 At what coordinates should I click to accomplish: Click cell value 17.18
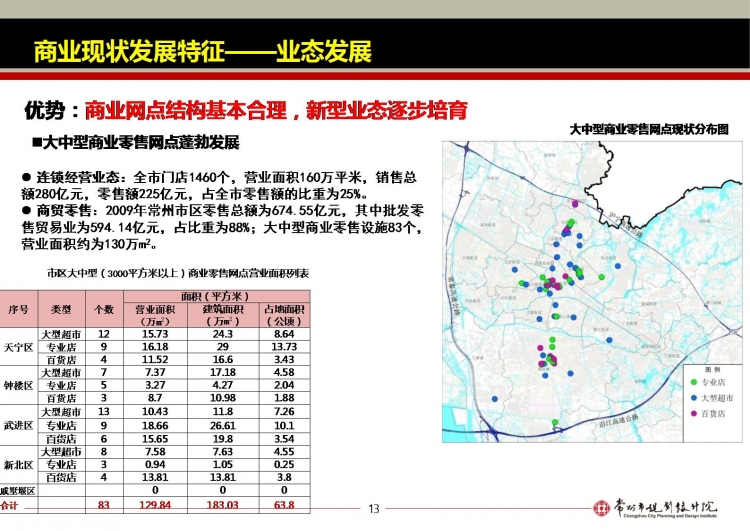pos(223,373)
